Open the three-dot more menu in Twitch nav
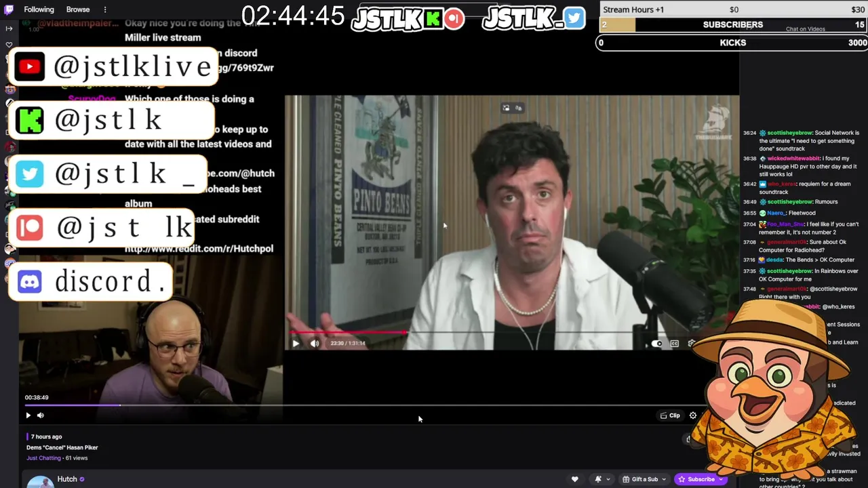The height and width of the screenshot is (488, 868). pos(105,9)
